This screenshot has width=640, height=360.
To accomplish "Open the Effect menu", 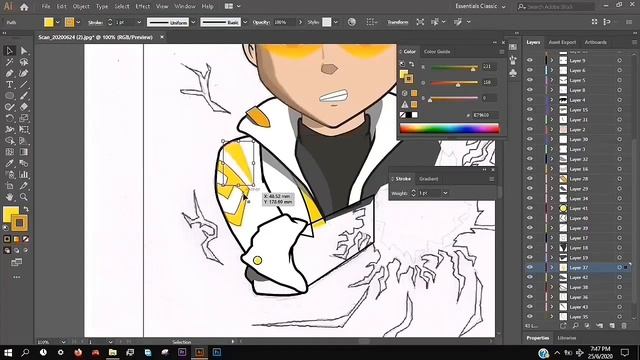I will 142,7.
